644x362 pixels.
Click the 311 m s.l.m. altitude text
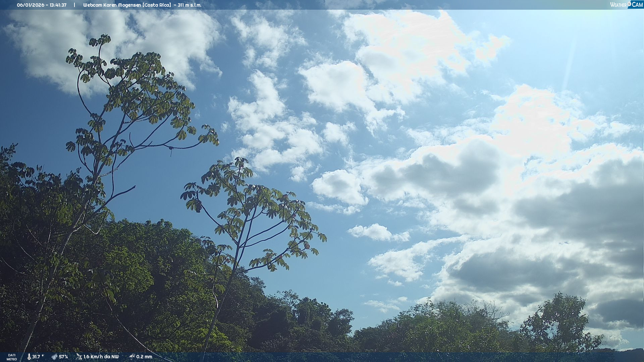(190, 5)
